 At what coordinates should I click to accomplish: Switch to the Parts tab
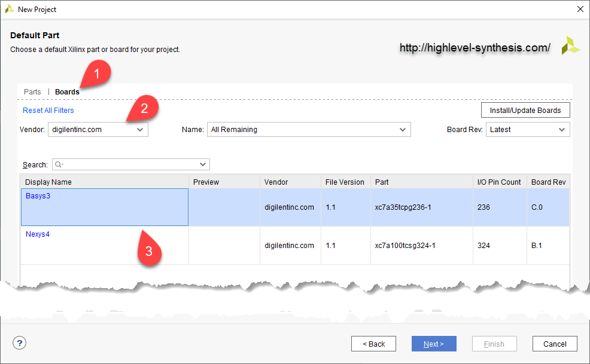pos(32,92)
